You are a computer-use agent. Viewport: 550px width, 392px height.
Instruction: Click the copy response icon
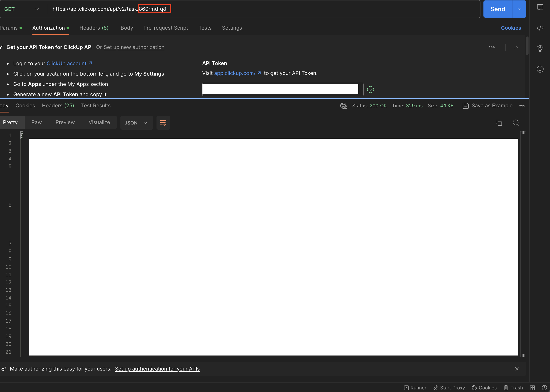point(499,123)
